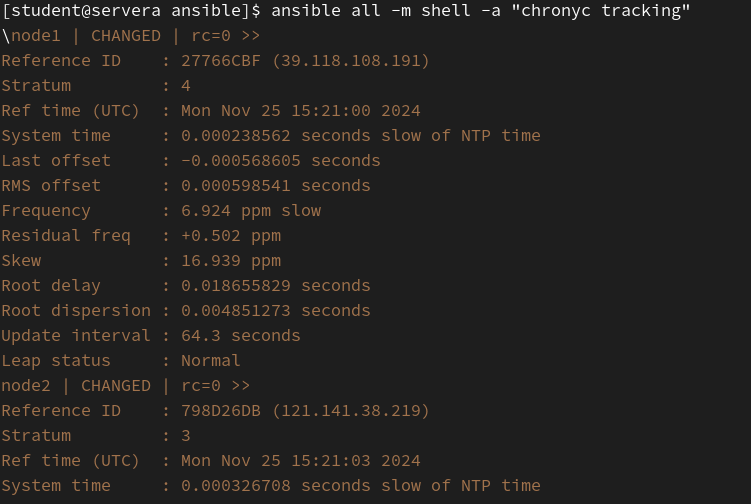Click node2 Stratum value 3
Image resolution: width=751 pixels, height=504 pixels.
tap(186, 435)
